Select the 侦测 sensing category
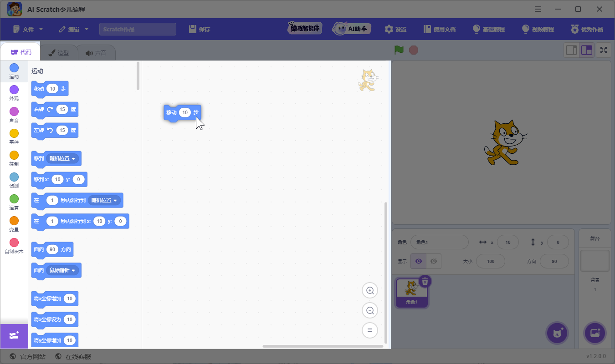 point(14,181)
